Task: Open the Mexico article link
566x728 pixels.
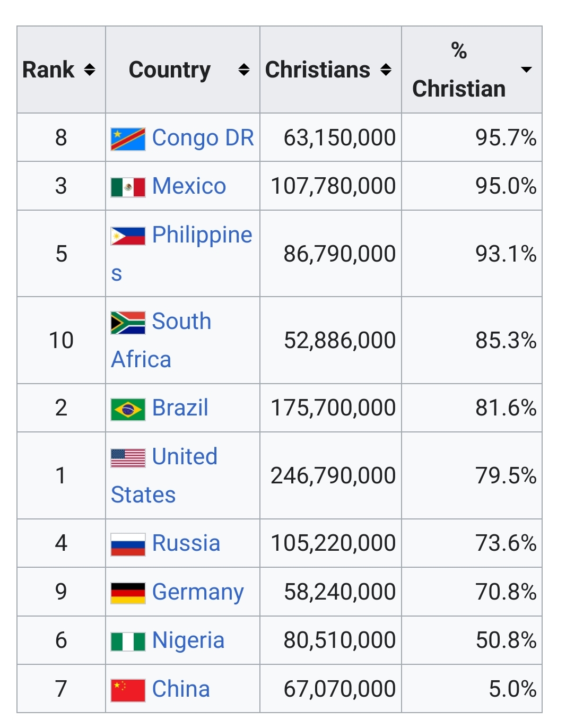Action: (x=189, y=186)
